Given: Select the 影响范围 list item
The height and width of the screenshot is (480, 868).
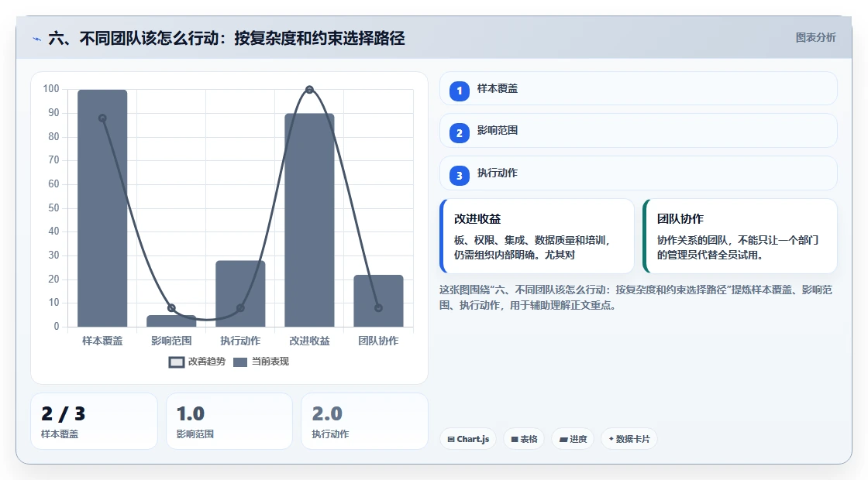Looking at the screenshot, I should coord(639,131).
